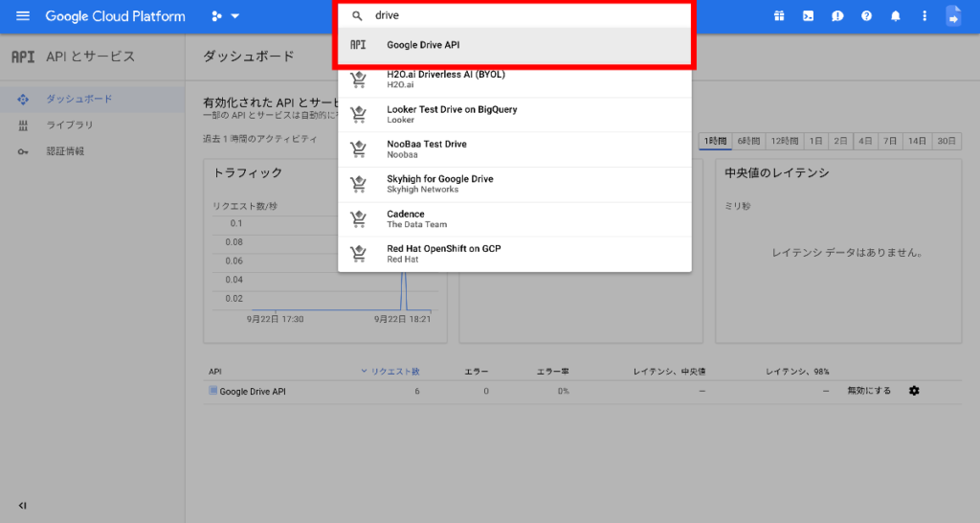This screenshot has width=980, height=523.
Task: Click the Google Cloud Platform logo text
Action: [x=116, y=16]
